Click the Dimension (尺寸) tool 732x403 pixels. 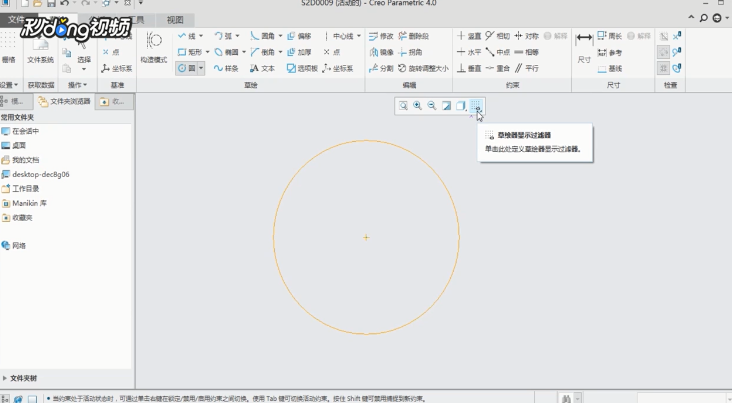(584, 48)
